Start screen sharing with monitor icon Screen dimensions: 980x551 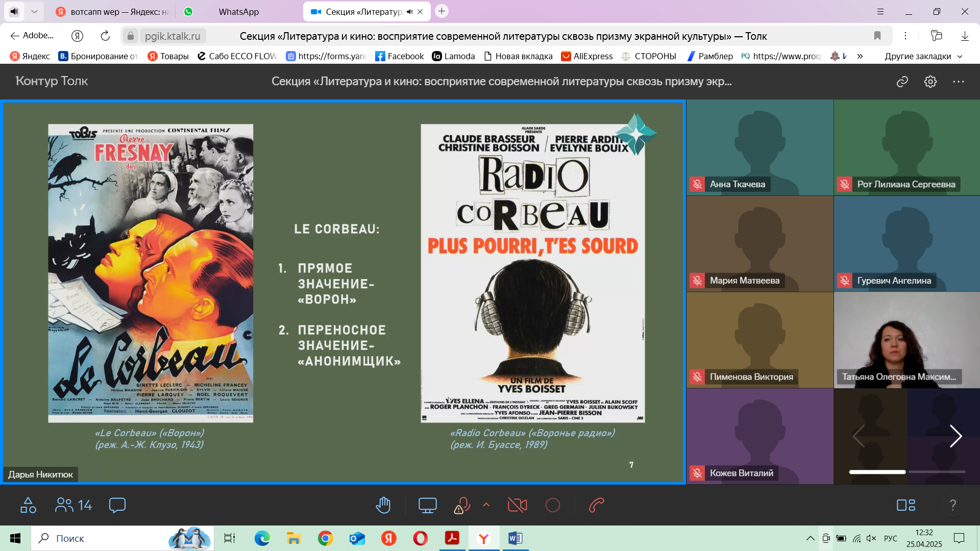(x=427, y=505)
